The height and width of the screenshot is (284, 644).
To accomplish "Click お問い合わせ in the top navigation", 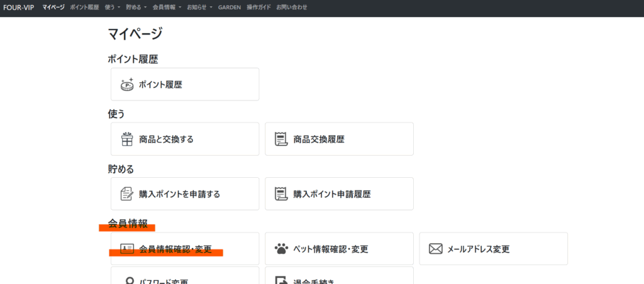I will click(x=292, y=8).
